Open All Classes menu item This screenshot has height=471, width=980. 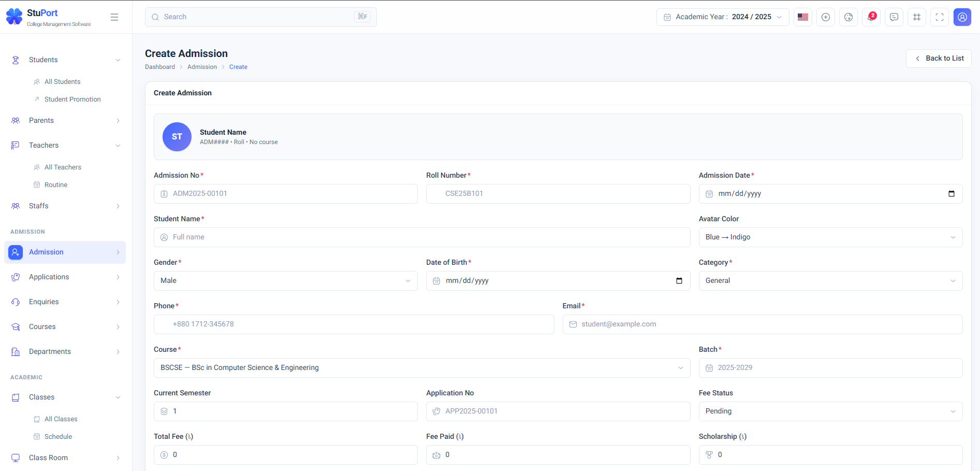(x=61, y=419)
